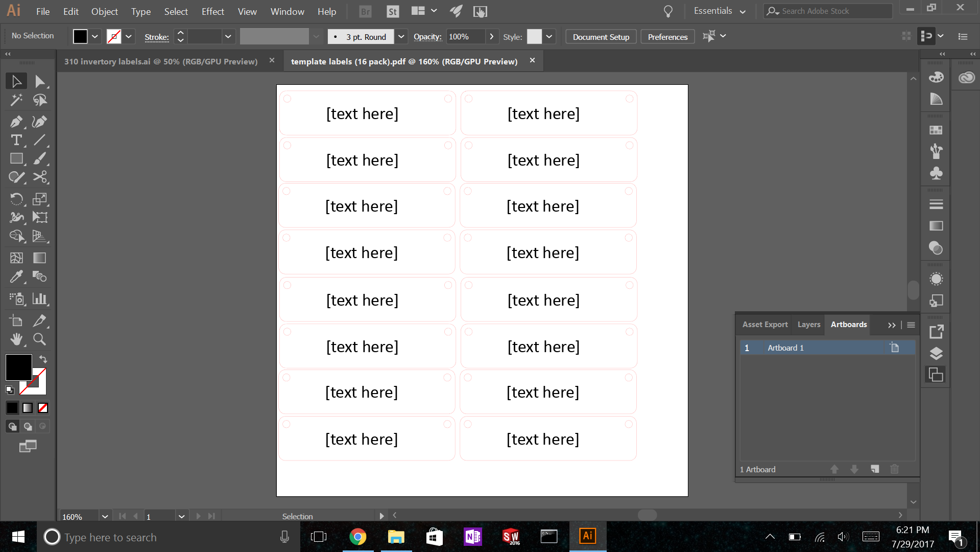Screen dimensions: 980x552
Task: Swap fill and stroke colors
Action: [x=43, y=359]
